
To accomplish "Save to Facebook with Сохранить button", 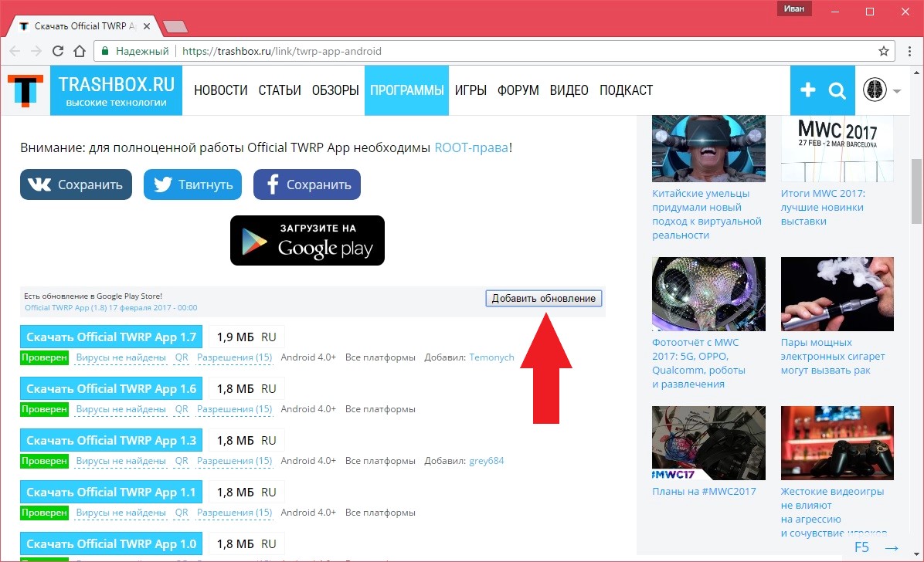I will (x=307, y=185).
